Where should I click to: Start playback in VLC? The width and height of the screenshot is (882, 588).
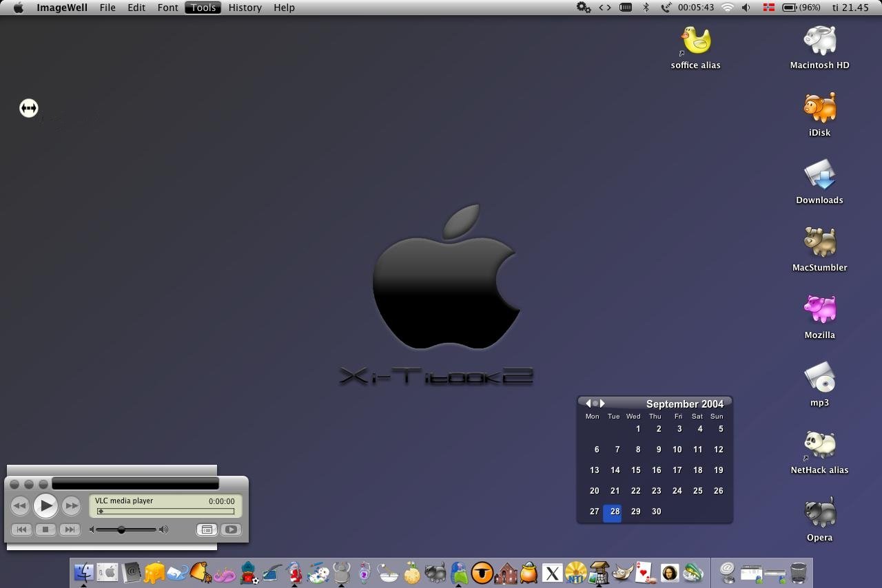[x=45, y=506]
